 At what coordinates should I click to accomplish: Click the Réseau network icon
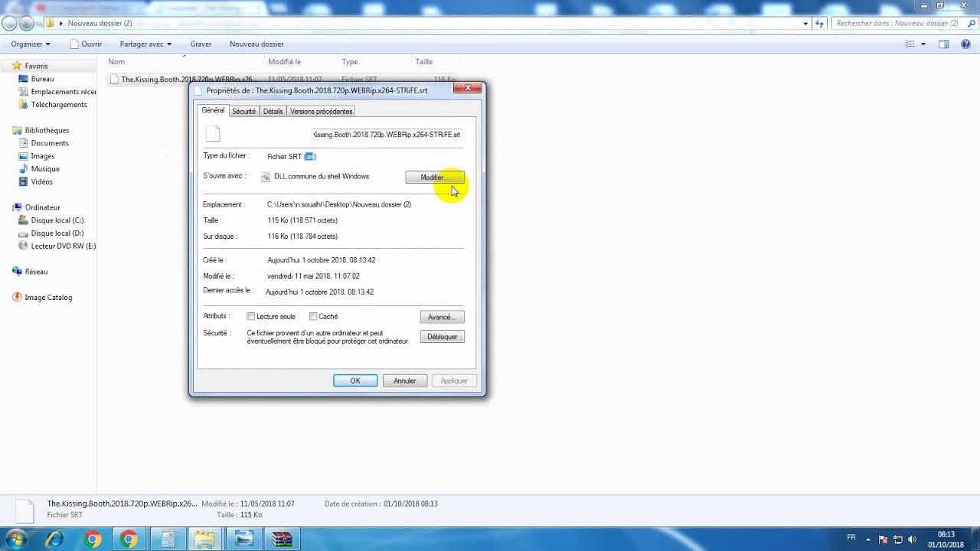17,272
